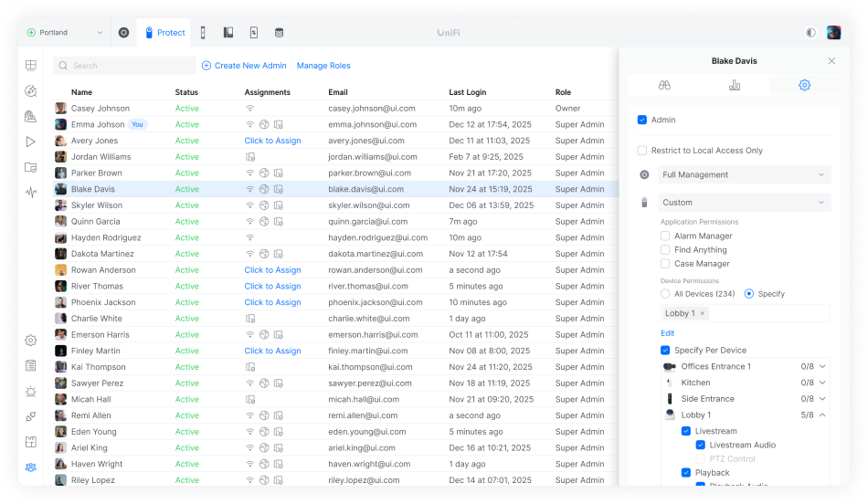868x504 pixels.
Task: Uncheck the Specify Per Device checkbox
Action: pyautogui.click(x=665, y=350)
